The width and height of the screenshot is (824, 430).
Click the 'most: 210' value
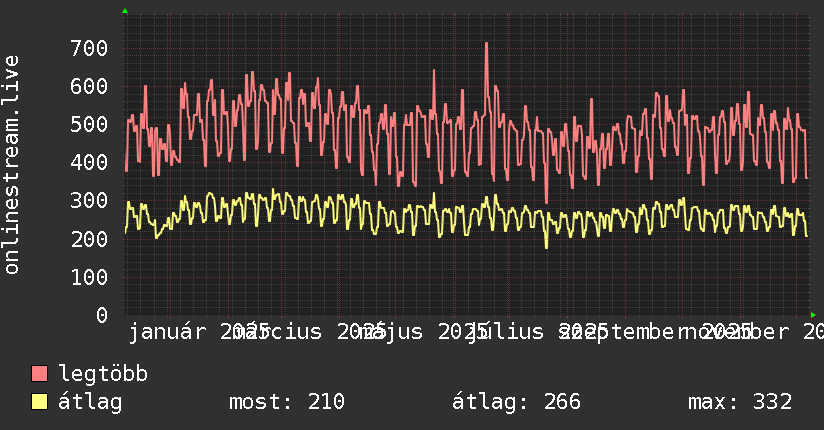[x=287, y=402]
